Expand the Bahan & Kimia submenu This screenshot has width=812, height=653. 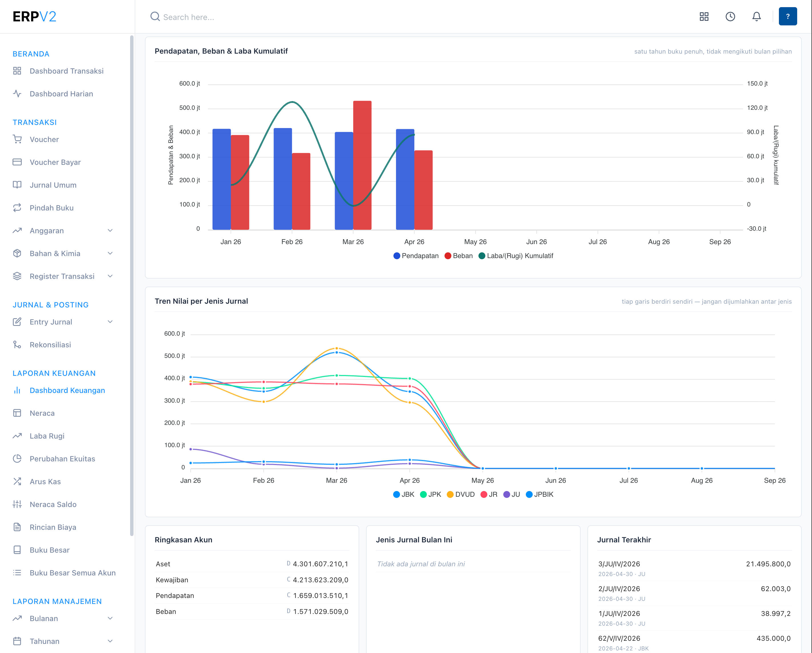pos(110,253)
